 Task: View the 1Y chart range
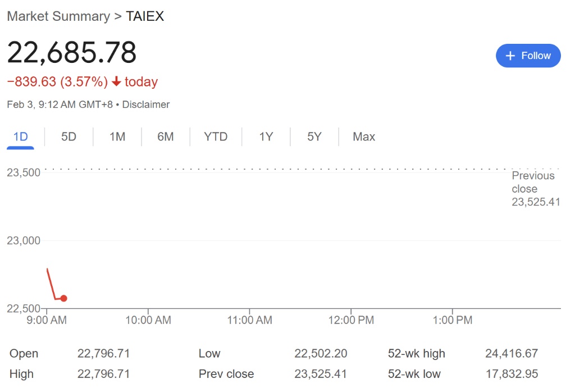click(x=266, y=137)
